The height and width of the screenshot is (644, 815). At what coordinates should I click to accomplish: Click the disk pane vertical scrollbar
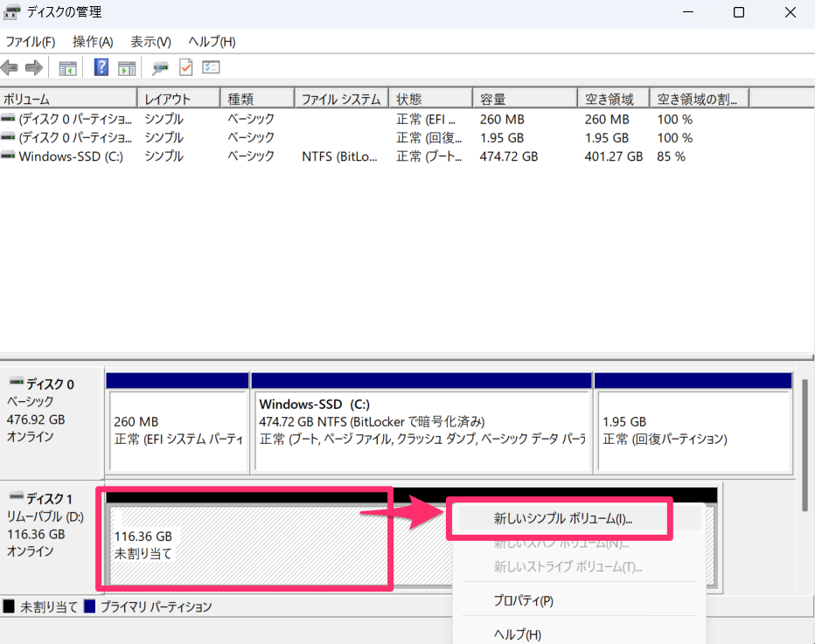805,444
